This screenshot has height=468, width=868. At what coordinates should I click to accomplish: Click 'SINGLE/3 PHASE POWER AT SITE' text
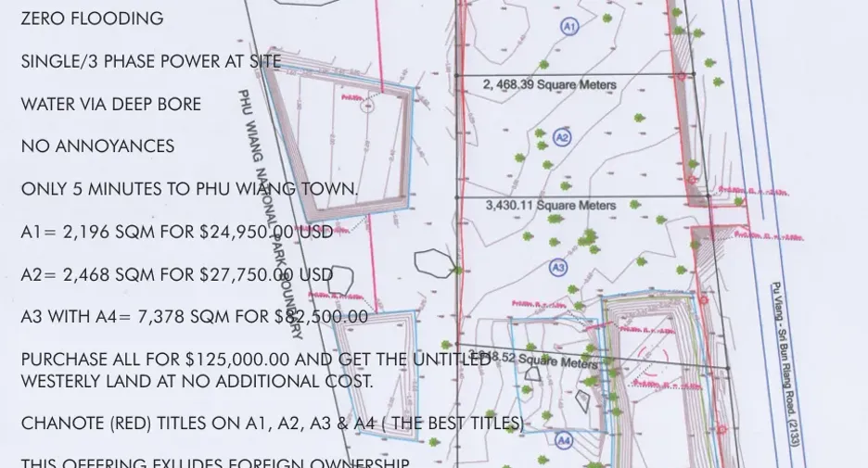point(151,61)
